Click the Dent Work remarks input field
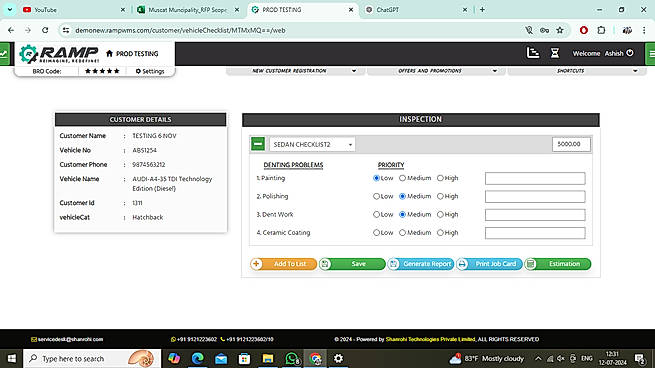 (535, 215)
